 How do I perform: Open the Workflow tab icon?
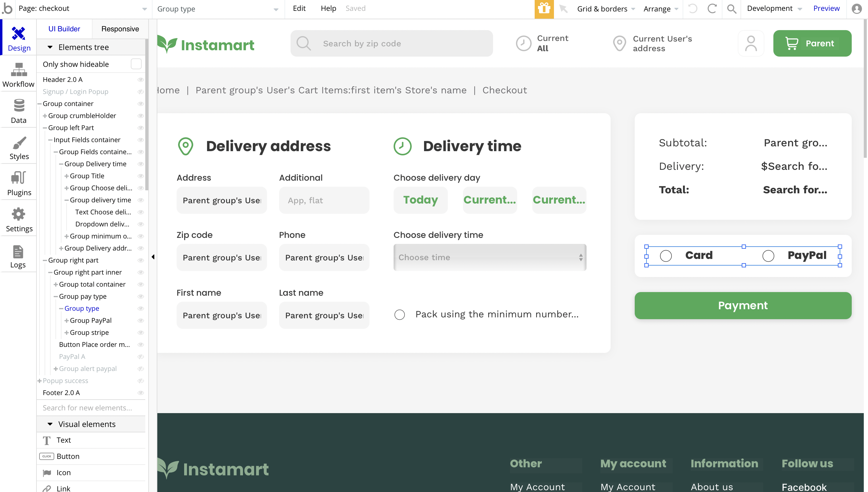19,70
